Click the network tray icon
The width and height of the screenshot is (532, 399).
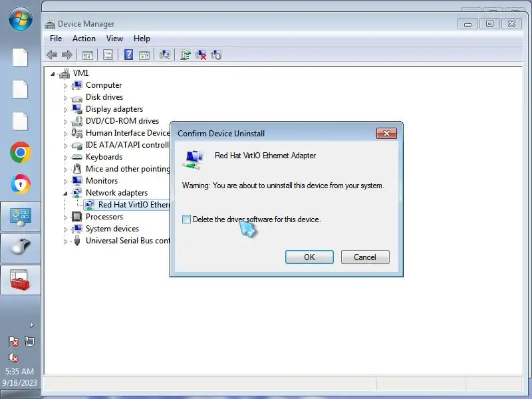point(29,341)
